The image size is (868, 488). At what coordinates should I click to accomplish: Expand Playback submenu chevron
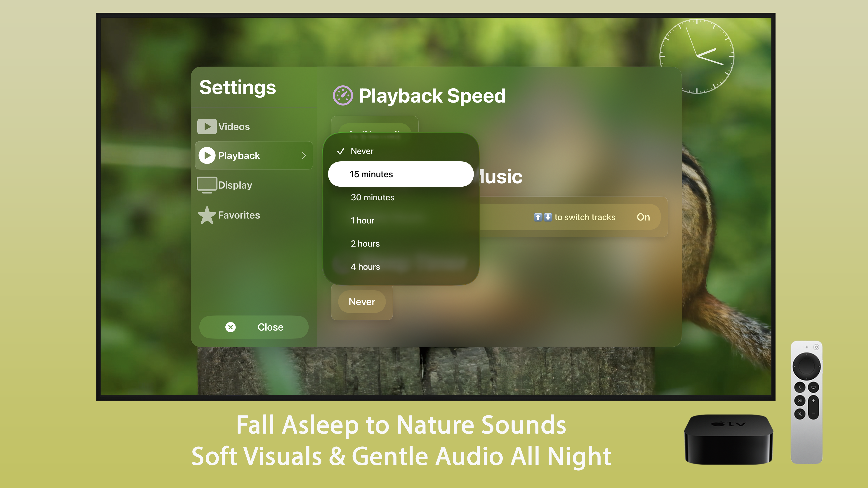point(304,155)
